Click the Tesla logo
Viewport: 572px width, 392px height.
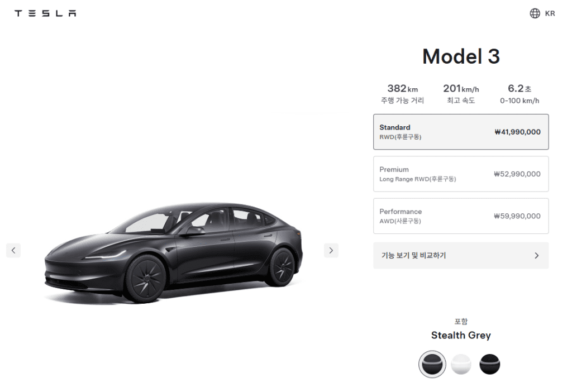click(x=45, y=13)
